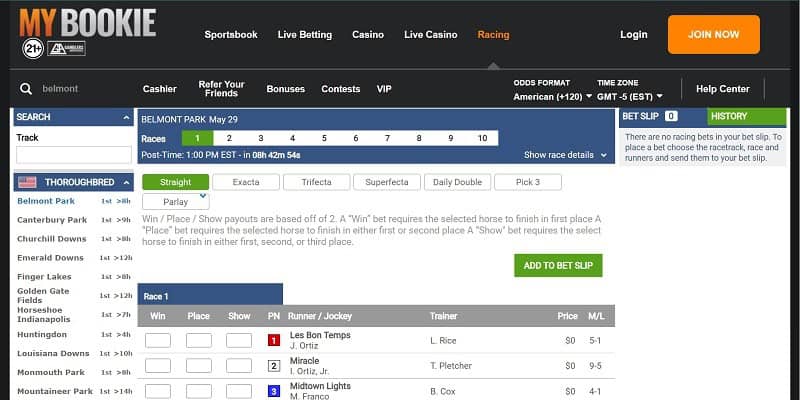Select the Exacta bet type
The width and height of the screenshot is (800, 400).
246,182
